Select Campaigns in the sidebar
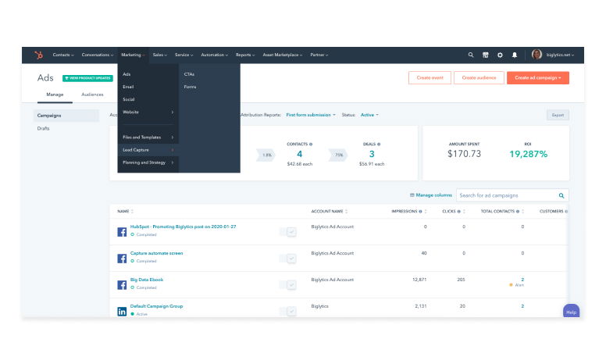The width and height of the screenshot is (606, 364). (66, 116)
